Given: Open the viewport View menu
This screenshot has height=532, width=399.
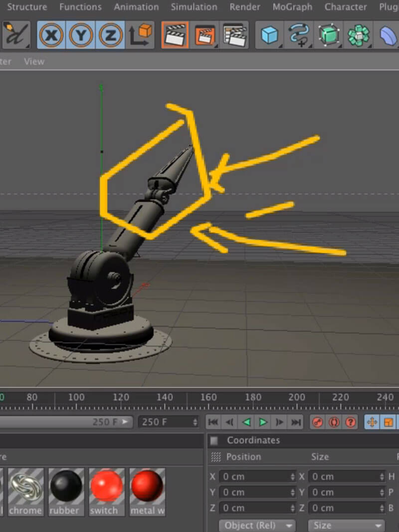Looking at the screenshot, I should (x=34, y=61).
